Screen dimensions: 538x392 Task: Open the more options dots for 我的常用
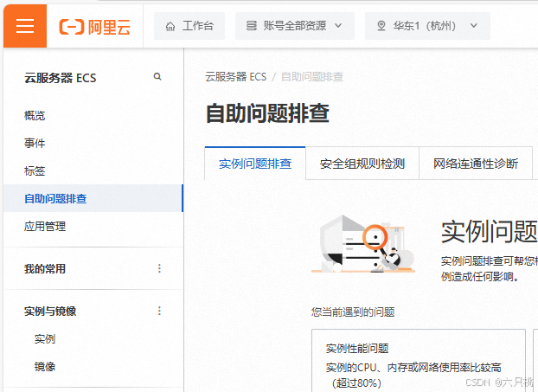click(159, 268)
